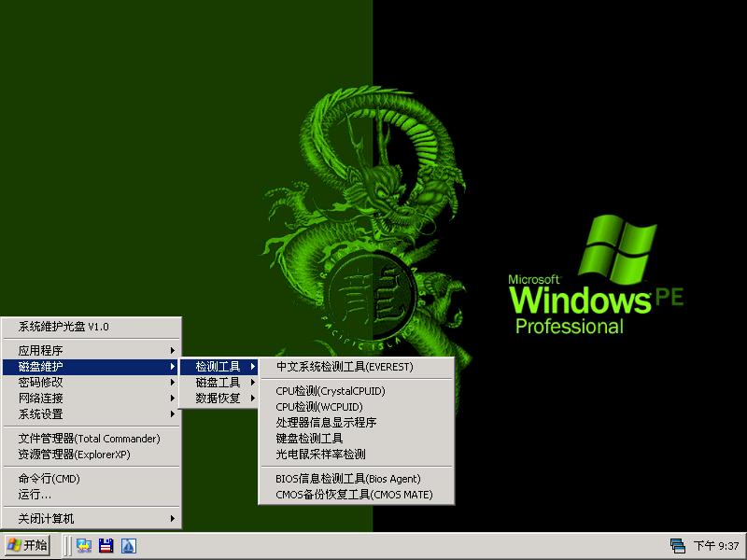Open the 密码修改 submenu
Viewport: 747px width, 560px height.
[92, 383]
